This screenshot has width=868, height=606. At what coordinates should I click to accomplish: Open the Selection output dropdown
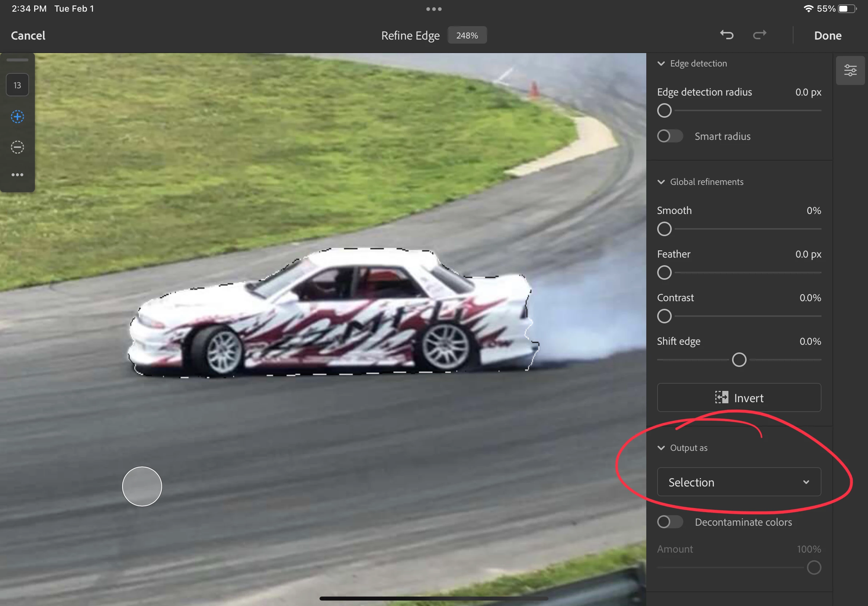[739, 482]
